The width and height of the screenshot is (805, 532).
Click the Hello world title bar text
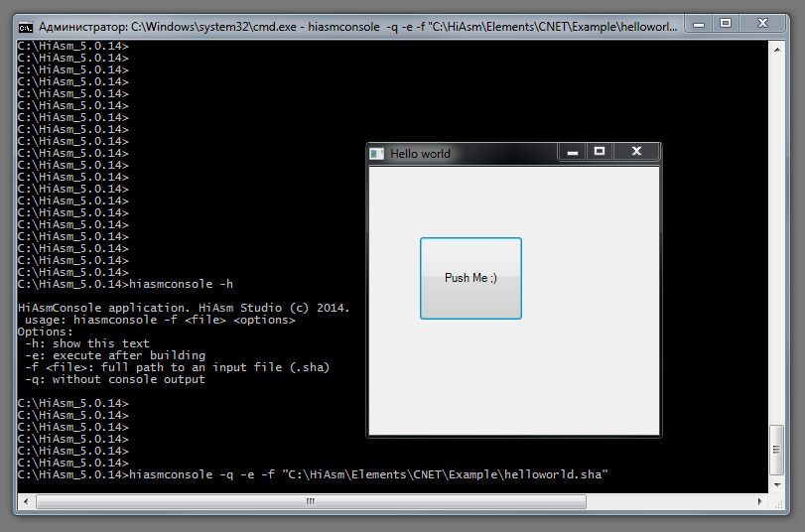420,154
